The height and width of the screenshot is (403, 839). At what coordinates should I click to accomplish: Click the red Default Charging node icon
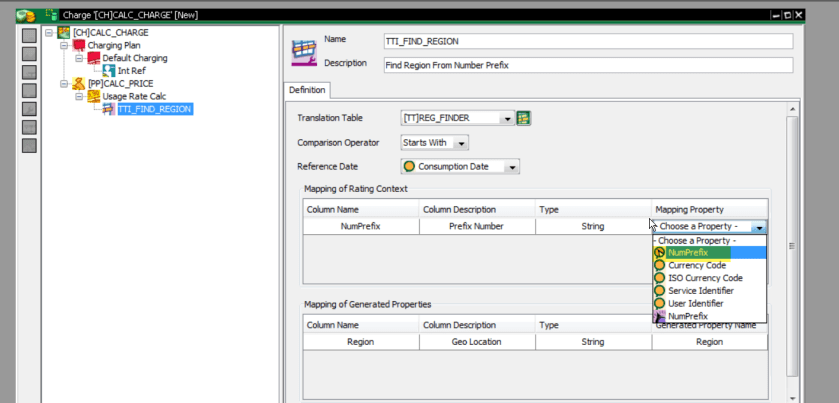coord(94,58)
